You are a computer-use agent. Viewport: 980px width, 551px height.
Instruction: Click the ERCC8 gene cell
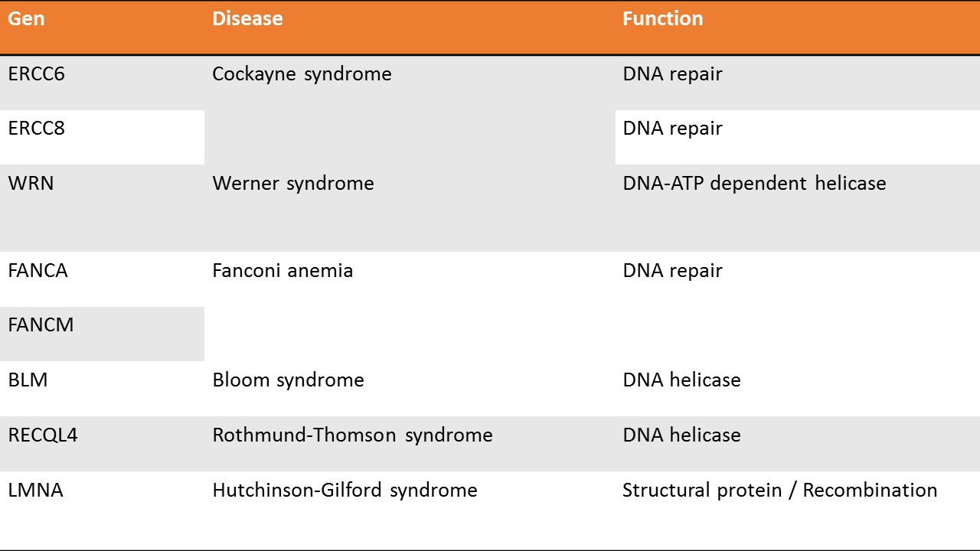[x=102, y=138]
